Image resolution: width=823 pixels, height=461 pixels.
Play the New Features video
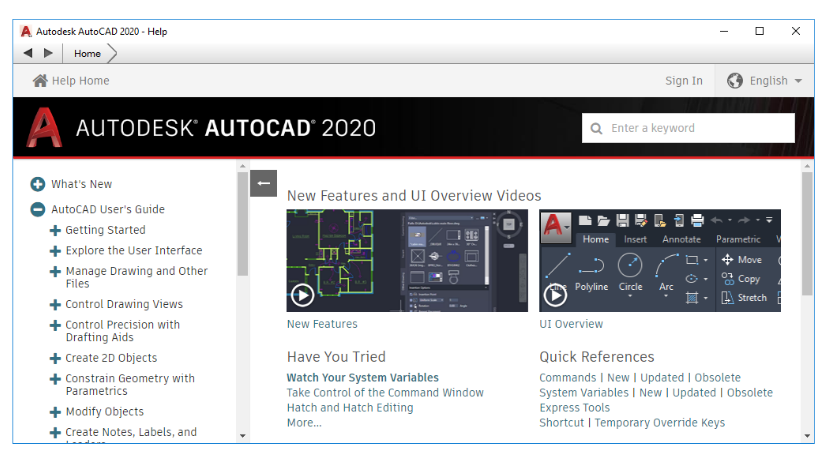pos(303,295)
